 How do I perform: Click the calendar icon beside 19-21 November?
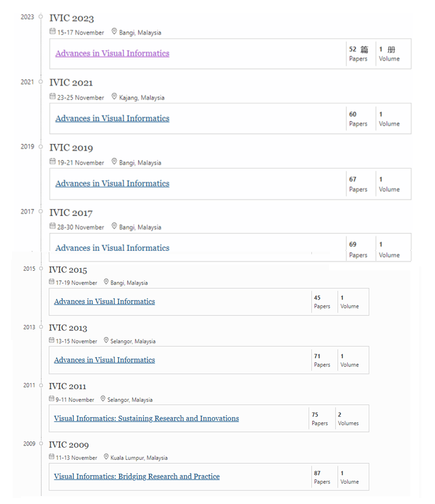pos(52,161)
